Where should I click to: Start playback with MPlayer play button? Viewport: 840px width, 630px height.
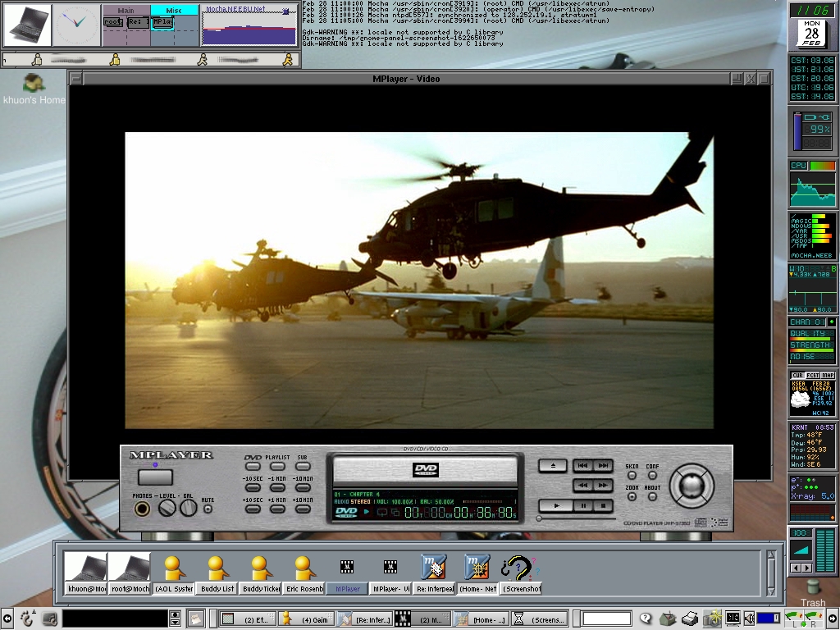tap(556, 505)
